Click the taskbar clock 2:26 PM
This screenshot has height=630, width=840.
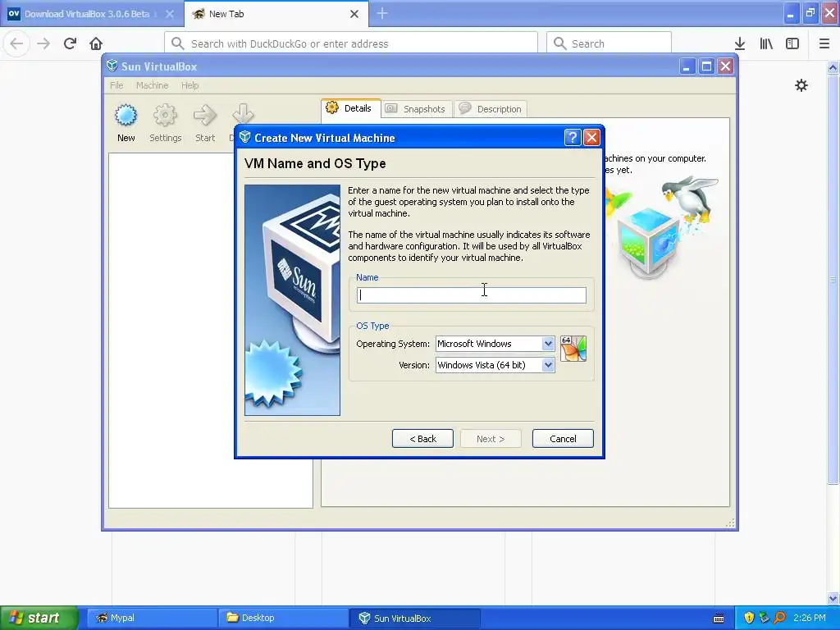[x=810, y=618]
